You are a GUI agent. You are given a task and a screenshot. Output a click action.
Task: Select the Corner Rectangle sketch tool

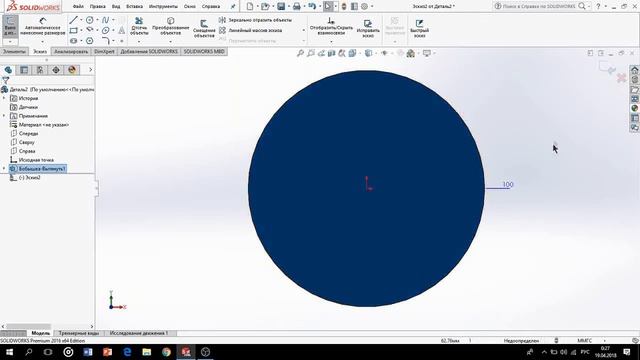click(x=73, y=31)
